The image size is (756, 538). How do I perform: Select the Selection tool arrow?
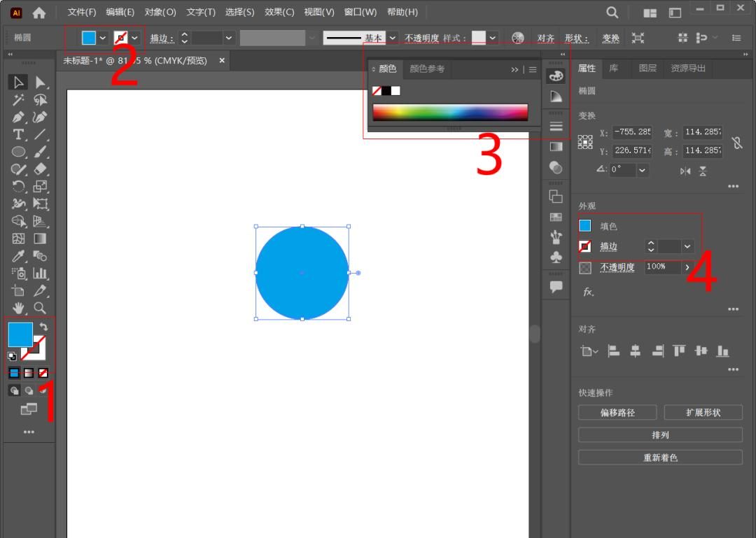17,83
